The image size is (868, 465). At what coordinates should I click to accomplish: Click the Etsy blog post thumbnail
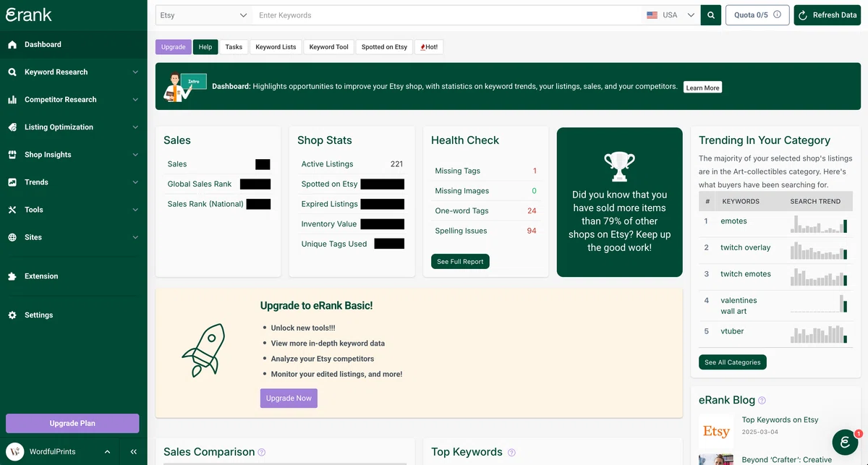pyautogui.click(x=716, y=431)
